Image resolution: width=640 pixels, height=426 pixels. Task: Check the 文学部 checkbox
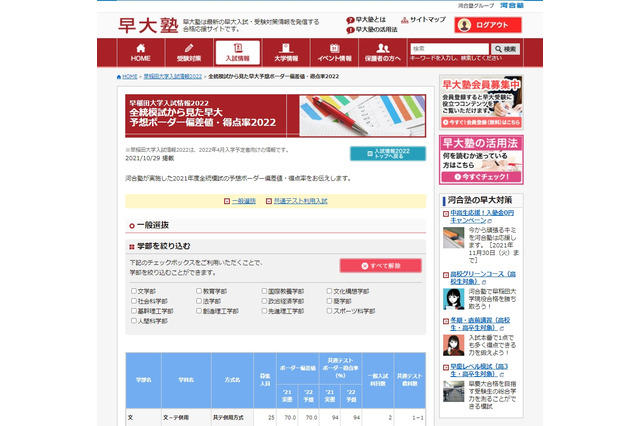click(133, 291)
